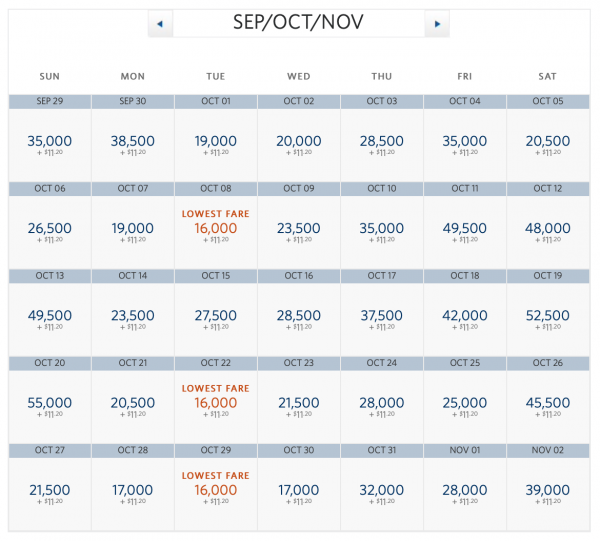Click the previous month arrow icon
Image resolution: width=600 pixels, height=541 pixels.
click(x=160, y=23)
